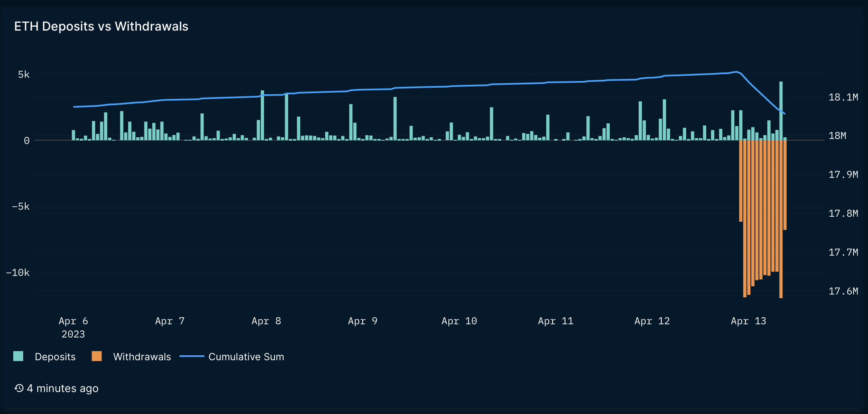Click the 'ETH Deposits vs Withdrawals' title
Image resolution: width=868 pixels, height=414 pixels.
[101, 26]
